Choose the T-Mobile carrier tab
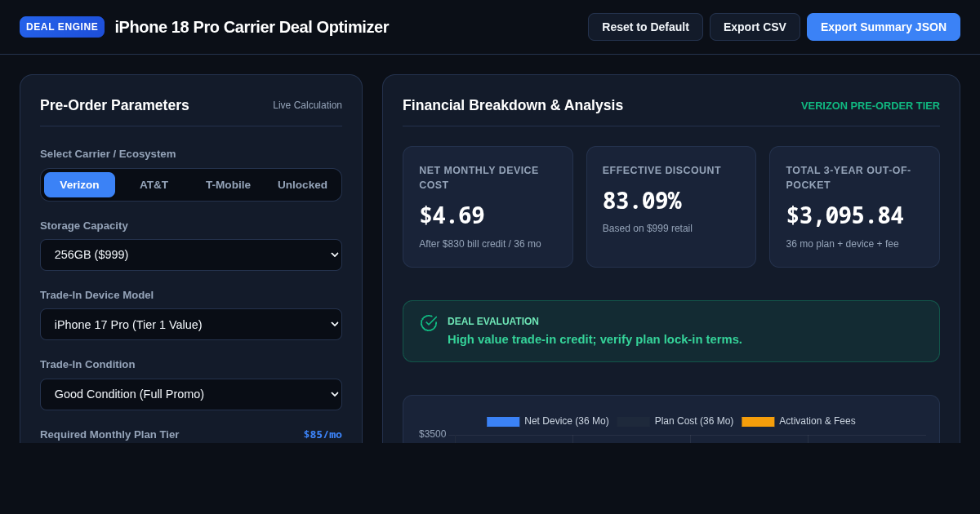 228,184
